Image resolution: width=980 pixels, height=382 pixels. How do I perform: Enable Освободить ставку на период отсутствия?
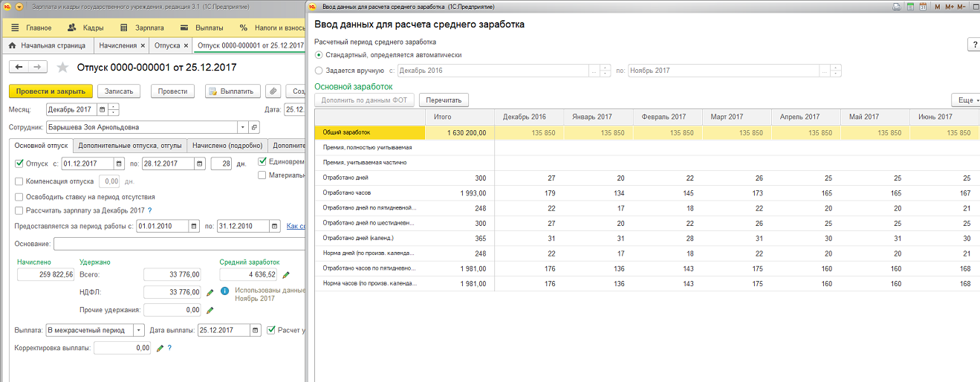pos(19,197)
